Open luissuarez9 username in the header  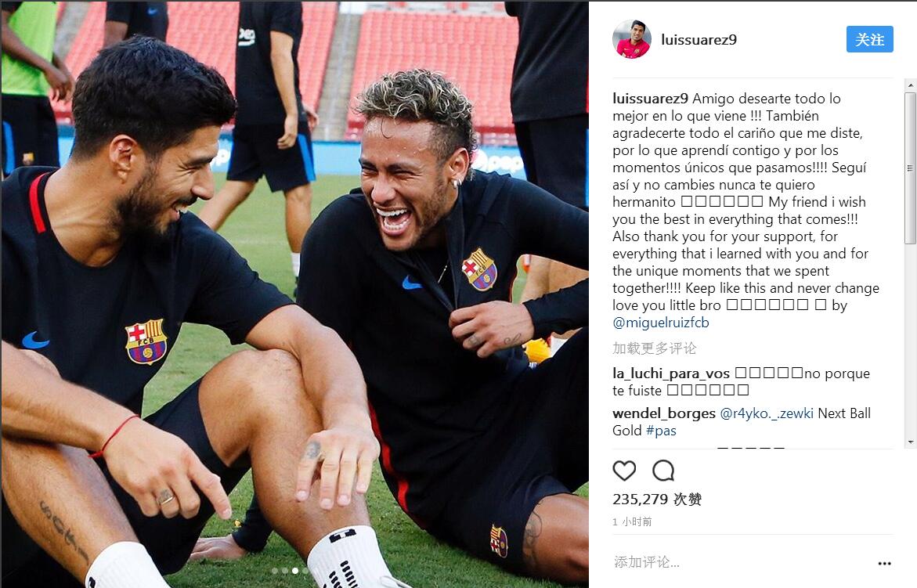tap(699, 40)
